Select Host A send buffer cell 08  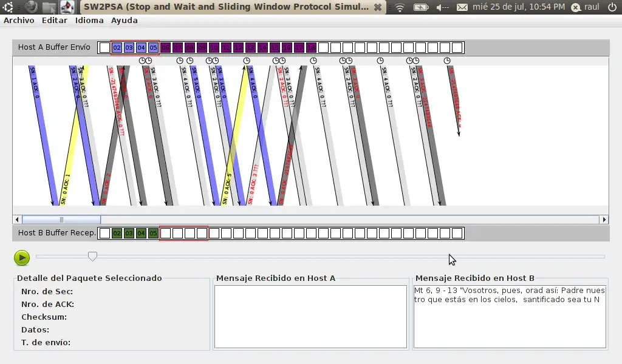(x=190, y=47)
